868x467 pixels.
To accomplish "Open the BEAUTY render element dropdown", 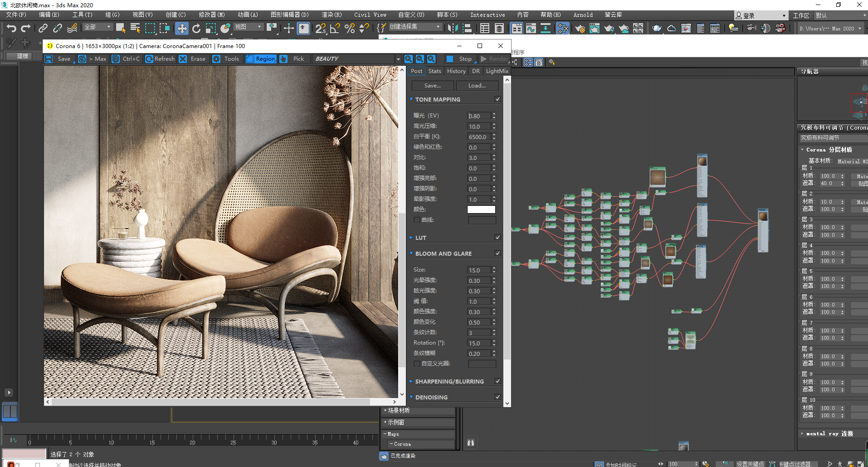I will click(x=398, y=59).
